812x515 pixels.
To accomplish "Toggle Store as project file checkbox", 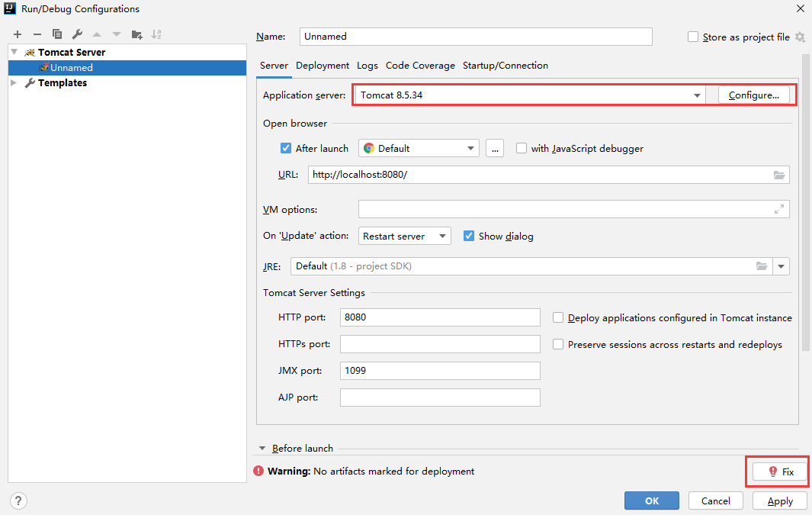I will pyautogui.click(x=693, y=37).
